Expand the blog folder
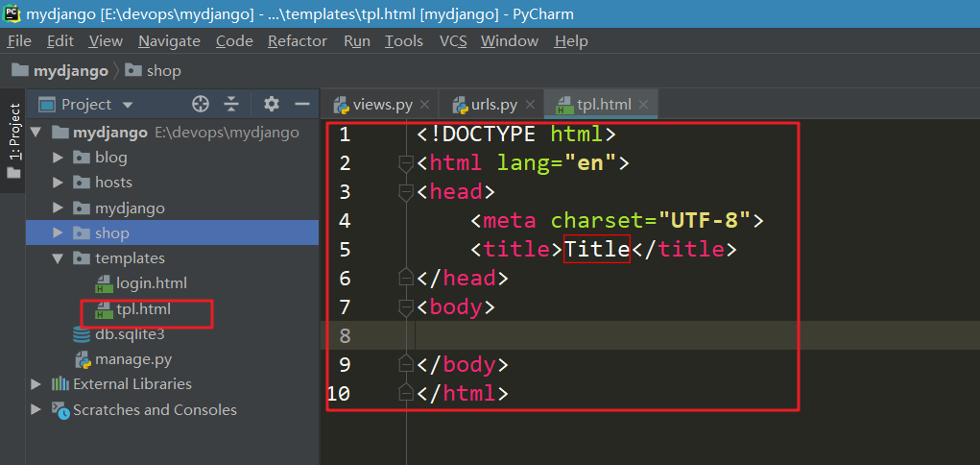This screenshot has height=465, width=980. 58,158
